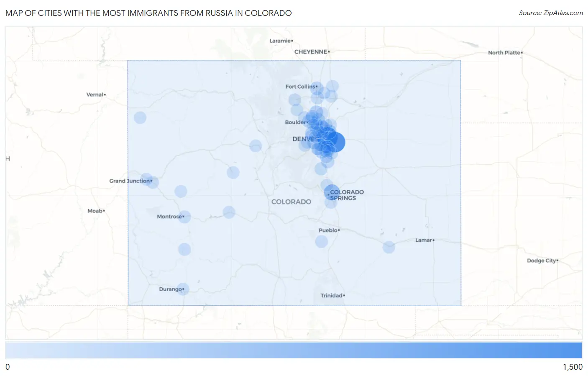Click the bubble west of Lamar
The width and height of the screenshot is (588, 376).
coord(389,247)
